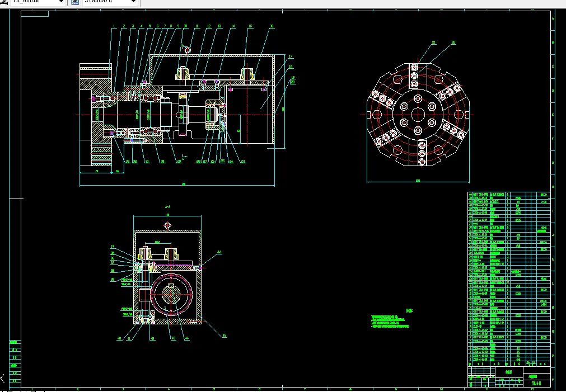Open the dimension style dropdown list
The width and height of the screenshot is (566, 392).
click(61, 2)
